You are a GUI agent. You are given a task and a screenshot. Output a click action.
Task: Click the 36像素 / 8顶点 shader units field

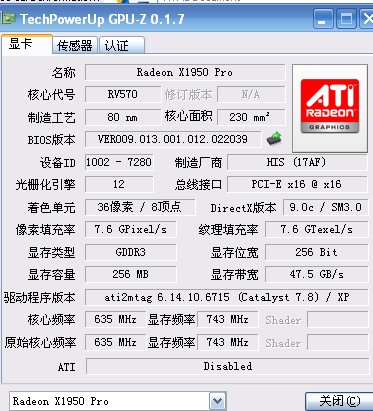click(x=140, y=207)
